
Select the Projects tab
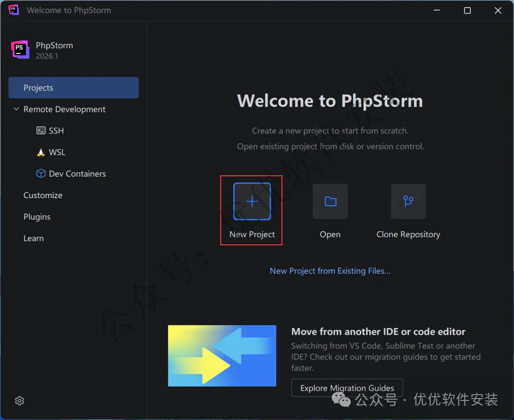(x=73, y=88)
